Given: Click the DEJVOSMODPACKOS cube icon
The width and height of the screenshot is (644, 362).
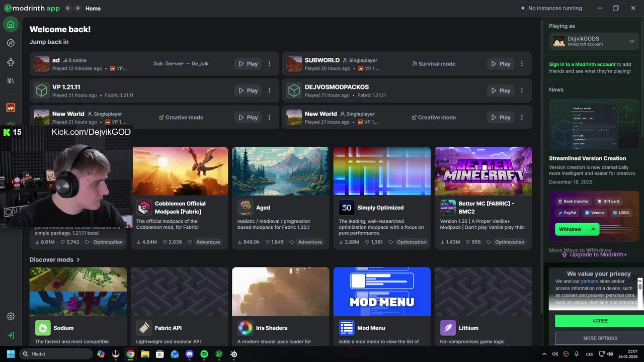Looking at the screenshot, I should [x=294, y=90].
